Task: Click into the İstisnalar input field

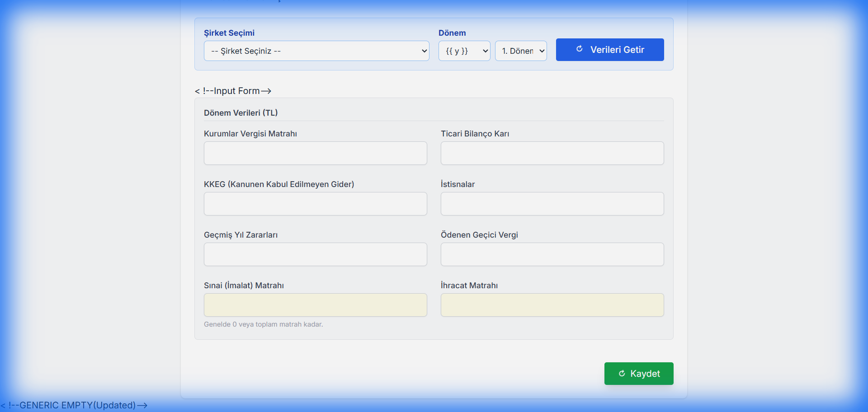Action: coord(552,204)
